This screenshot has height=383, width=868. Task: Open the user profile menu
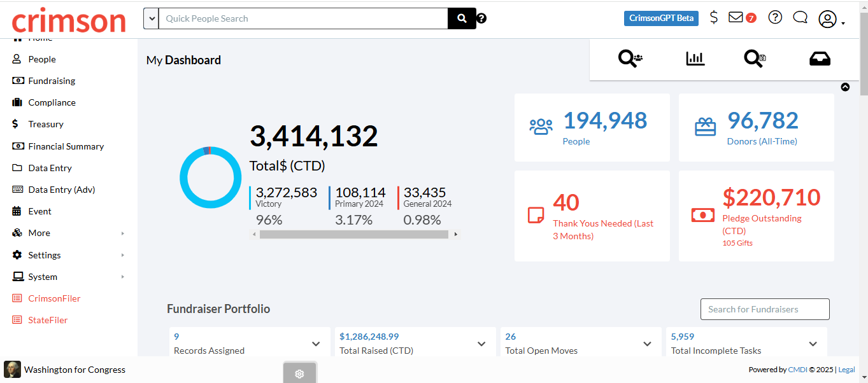click(831, 19)
